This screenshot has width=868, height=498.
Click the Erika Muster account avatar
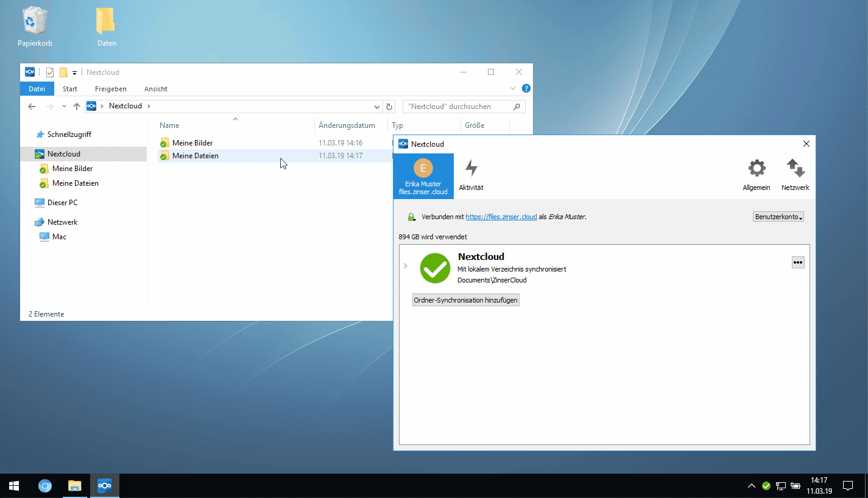[x=423, y=169]
